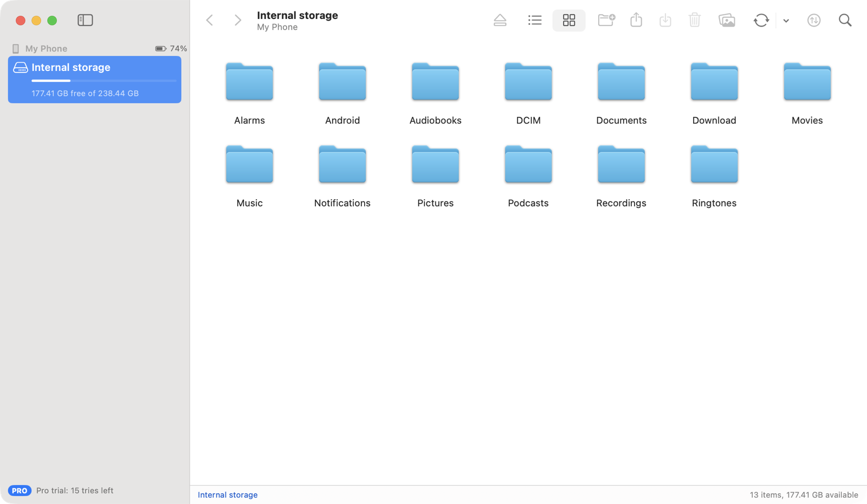Open search with the magnifier icon
This screenshot has height=504, width=867.
845,21
